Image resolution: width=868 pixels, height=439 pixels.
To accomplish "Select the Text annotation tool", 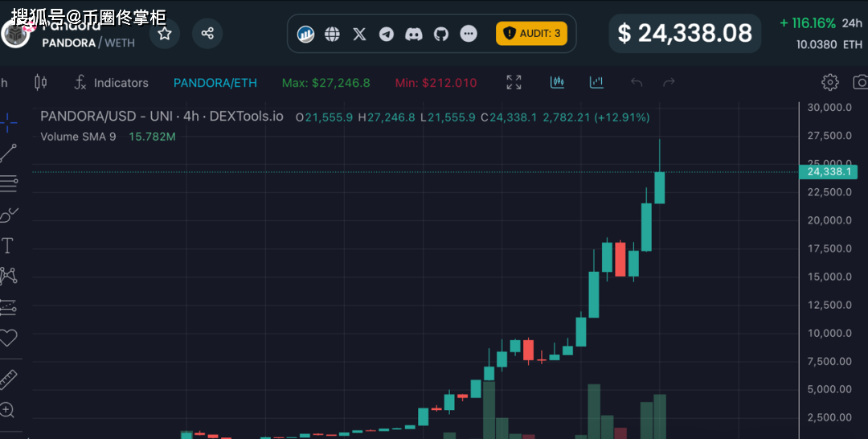I will click(8, 246).
